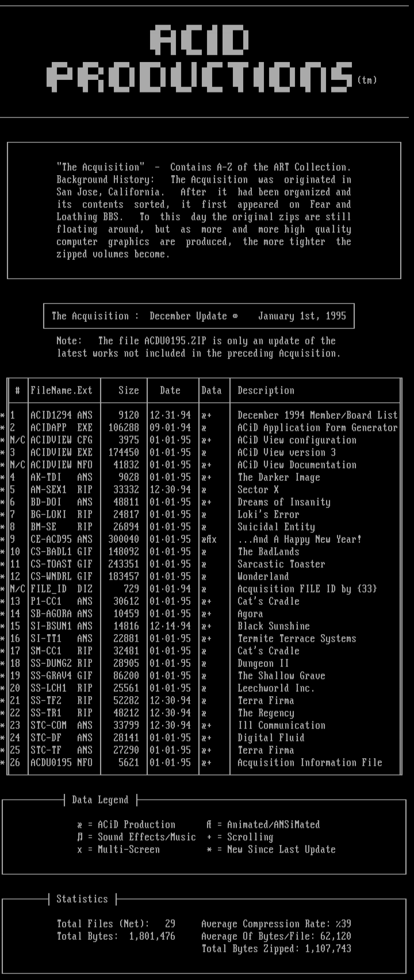Click the FileName.Ext column header

click(x=61, y=390)
